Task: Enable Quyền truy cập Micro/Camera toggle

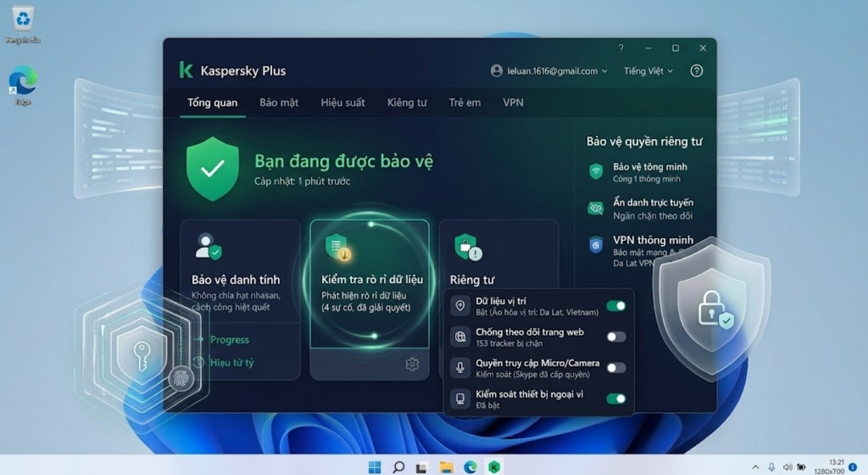Action: click(x=616, y=368)
